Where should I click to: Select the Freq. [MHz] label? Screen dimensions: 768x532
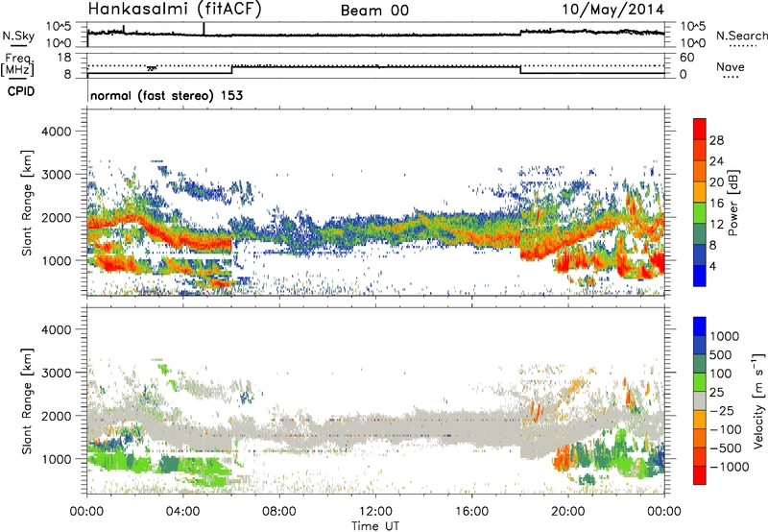[x=17, y=64]
